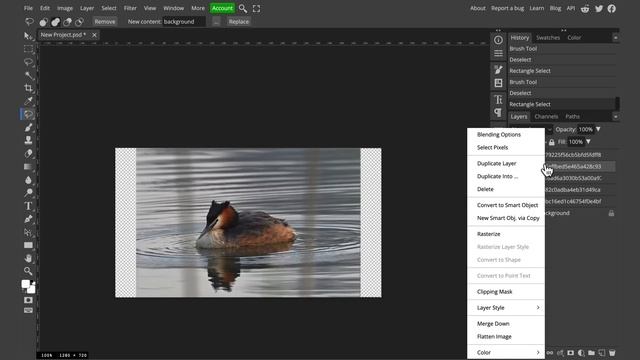Viewport: 640px width, 360px height.
Task: Select the Eyedropper tool
Action: pos(28,101)
